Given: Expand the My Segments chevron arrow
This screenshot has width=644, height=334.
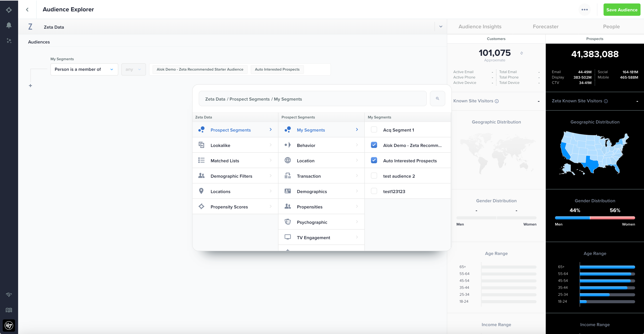Looking at the screenshot, I should pos(357,130).
